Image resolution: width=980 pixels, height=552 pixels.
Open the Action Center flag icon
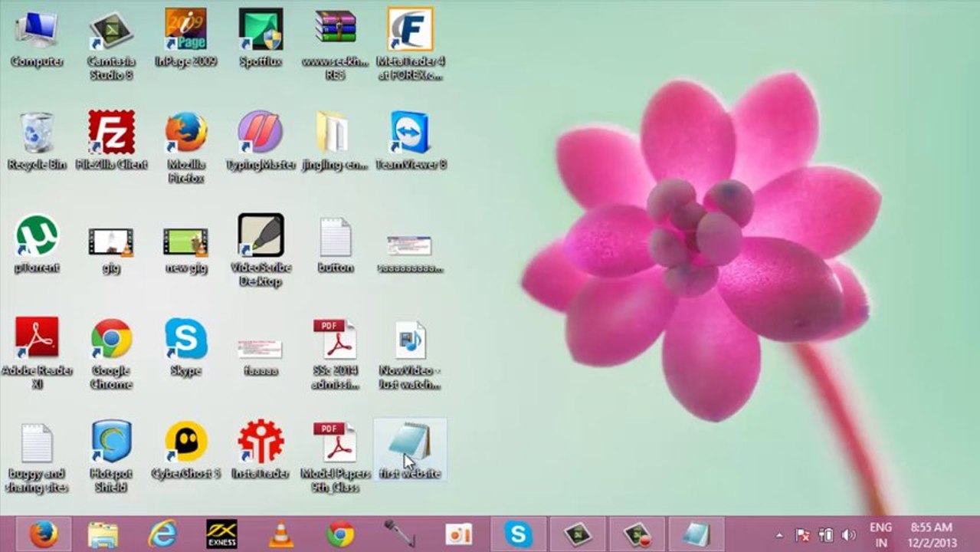(x=802, y=535)
